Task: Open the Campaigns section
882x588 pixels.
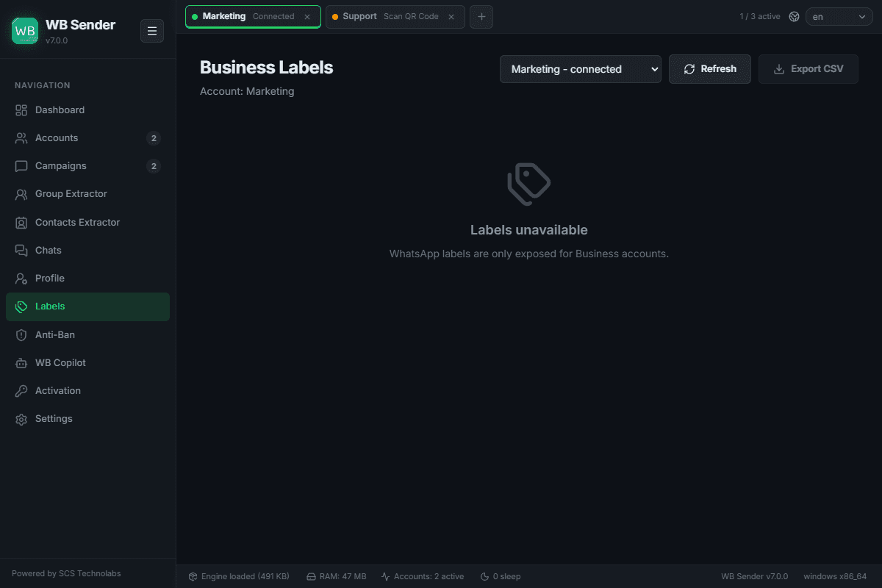Action: coord(87,166)
